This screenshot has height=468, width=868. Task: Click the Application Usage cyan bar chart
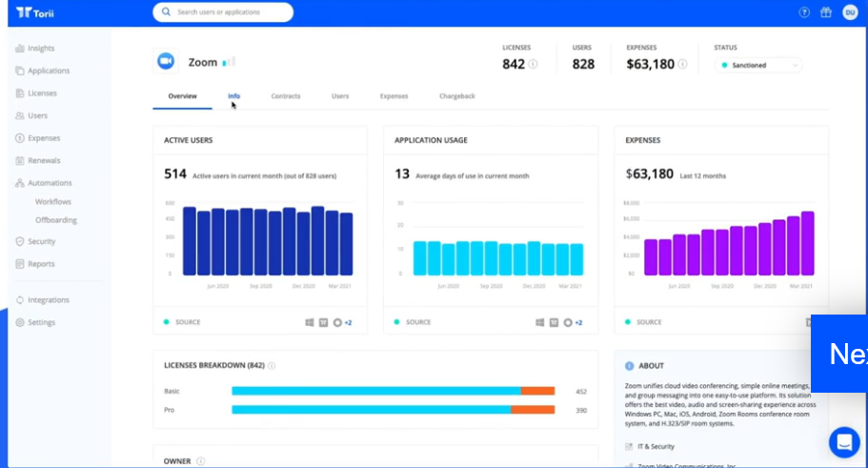(498, 258)
